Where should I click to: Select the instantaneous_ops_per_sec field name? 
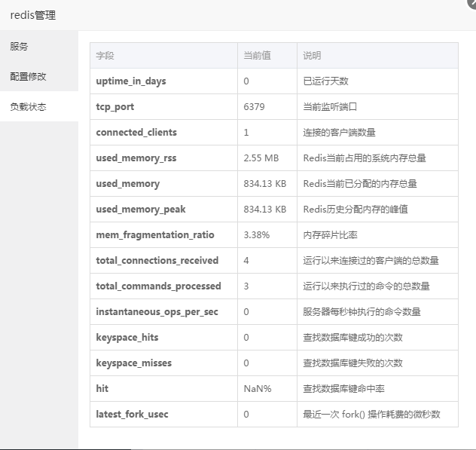[157, 312]
